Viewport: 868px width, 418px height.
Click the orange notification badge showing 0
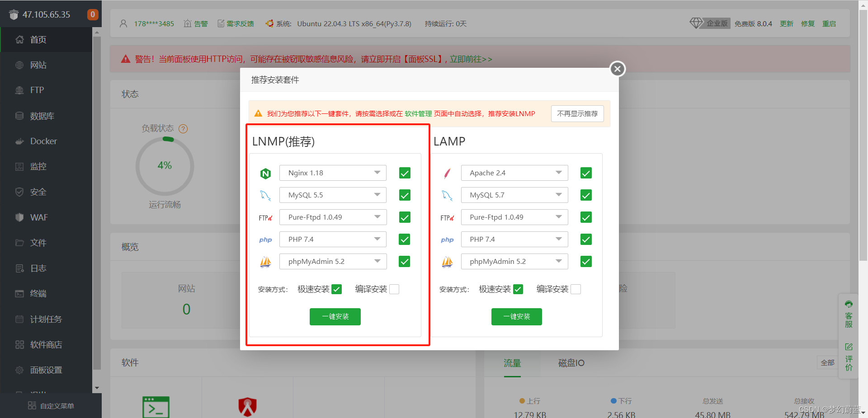[x=93, y=14]
